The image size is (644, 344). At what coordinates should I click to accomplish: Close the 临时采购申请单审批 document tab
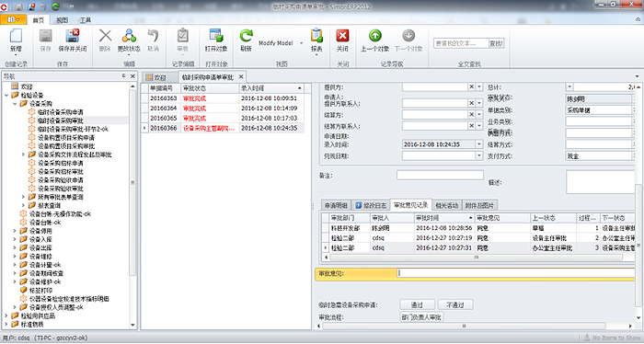coord(241,76)
